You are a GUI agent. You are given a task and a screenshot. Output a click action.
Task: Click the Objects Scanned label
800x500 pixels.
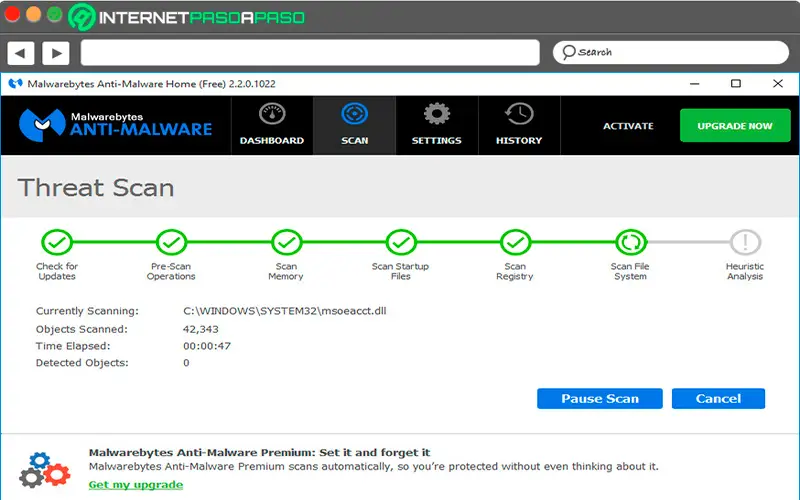point(82,330)
